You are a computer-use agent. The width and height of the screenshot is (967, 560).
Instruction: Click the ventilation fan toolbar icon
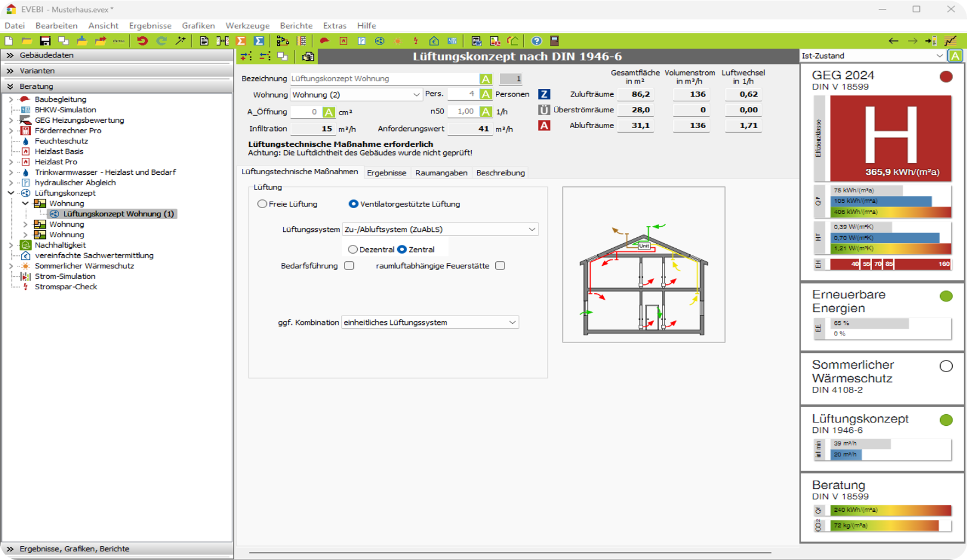coord(379,41)
